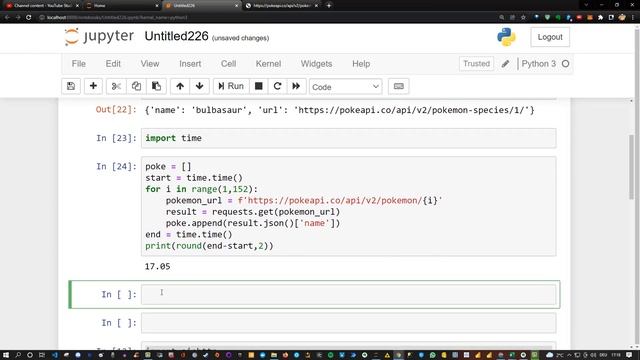Click the second empty code cell
The width and height of the screenshot is (640, 360).
click(x=349, y=323)
